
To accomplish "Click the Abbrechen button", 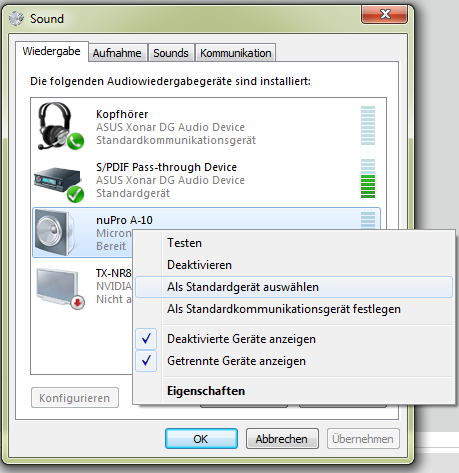I will pyautogui.click(x=282, y=439).
